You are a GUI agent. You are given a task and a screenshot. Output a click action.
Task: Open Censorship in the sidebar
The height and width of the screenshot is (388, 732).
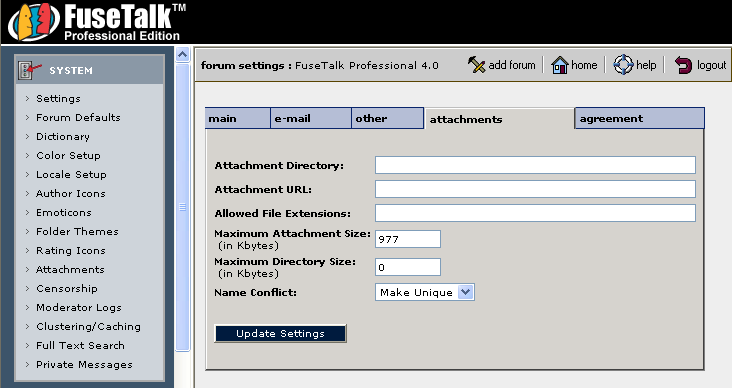pyautogui.click(x=67, y=289)
